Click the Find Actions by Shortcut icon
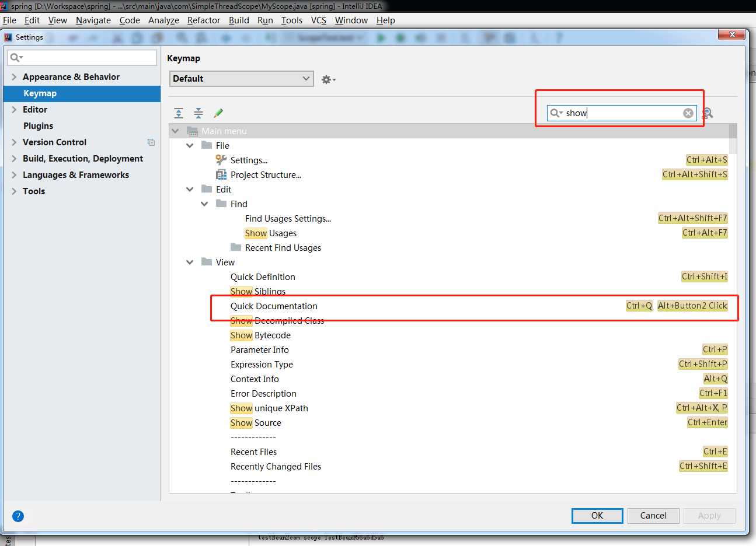 click(708, 113)
